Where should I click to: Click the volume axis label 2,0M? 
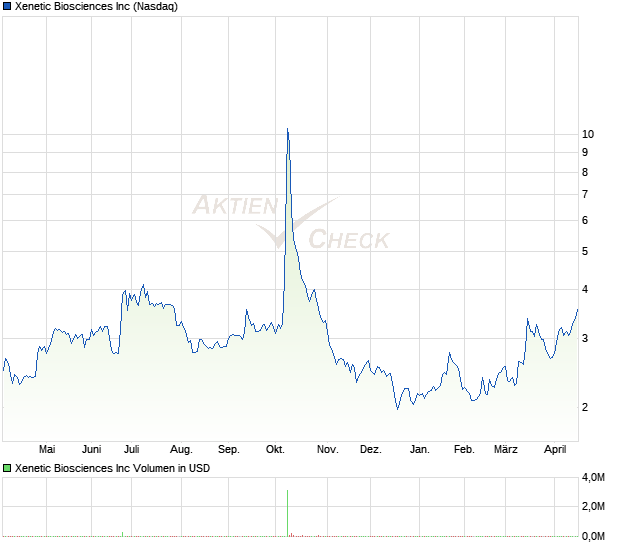[593, 506]
